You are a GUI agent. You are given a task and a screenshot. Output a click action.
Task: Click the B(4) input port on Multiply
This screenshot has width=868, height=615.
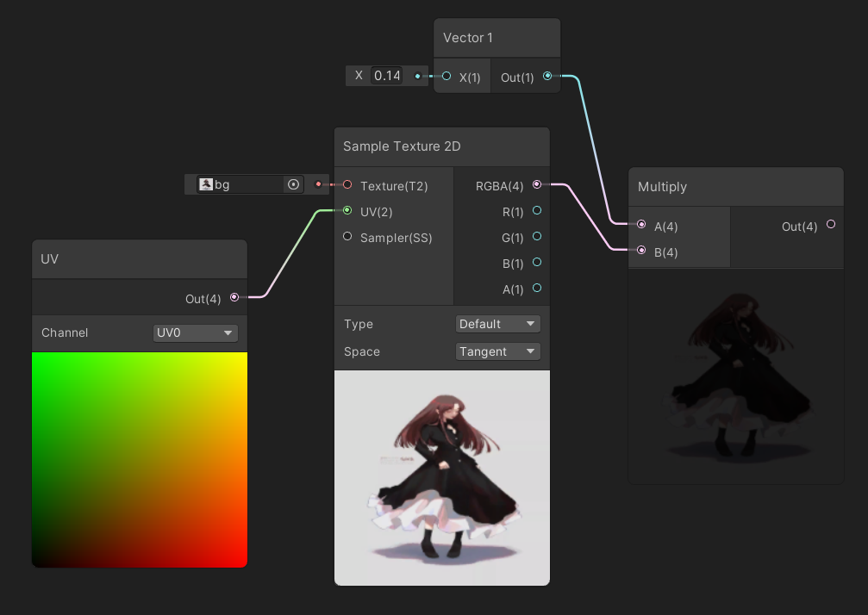(641, 251)
